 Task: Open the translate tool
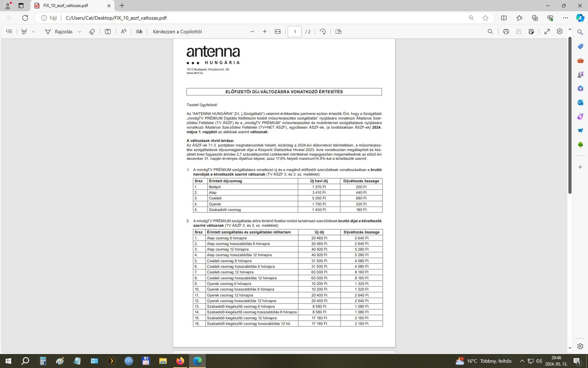pyautogui.click(x=139, y=32)
